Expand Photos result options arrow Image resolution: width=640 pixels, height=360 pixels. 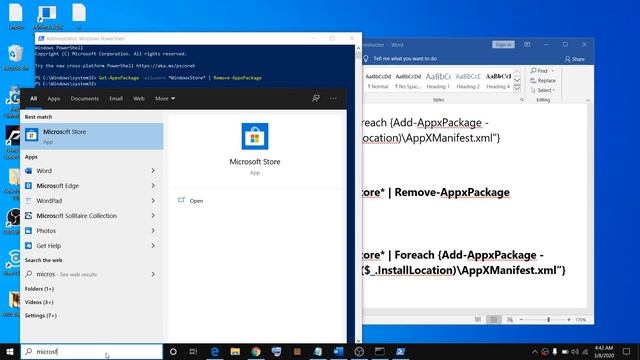[153, 231]
